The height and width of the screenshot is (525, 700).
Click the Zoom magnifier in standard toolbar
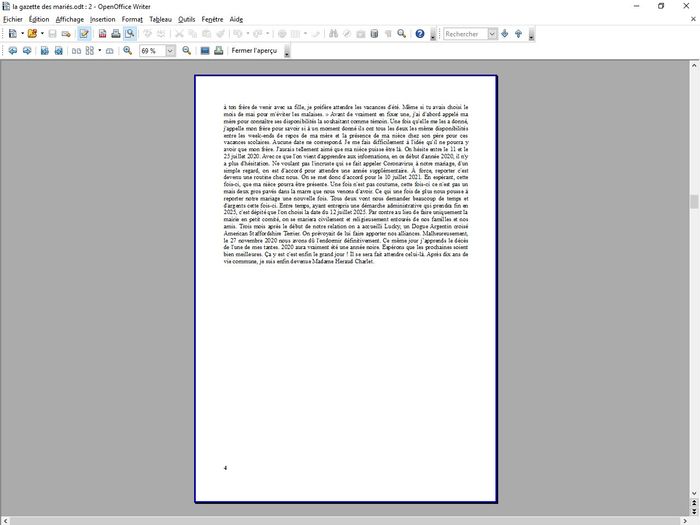[402, 33]
